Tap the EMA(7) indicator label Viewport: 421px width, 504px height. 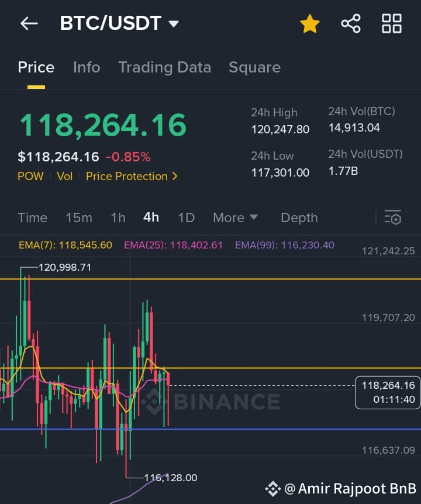tap(65, 245)
